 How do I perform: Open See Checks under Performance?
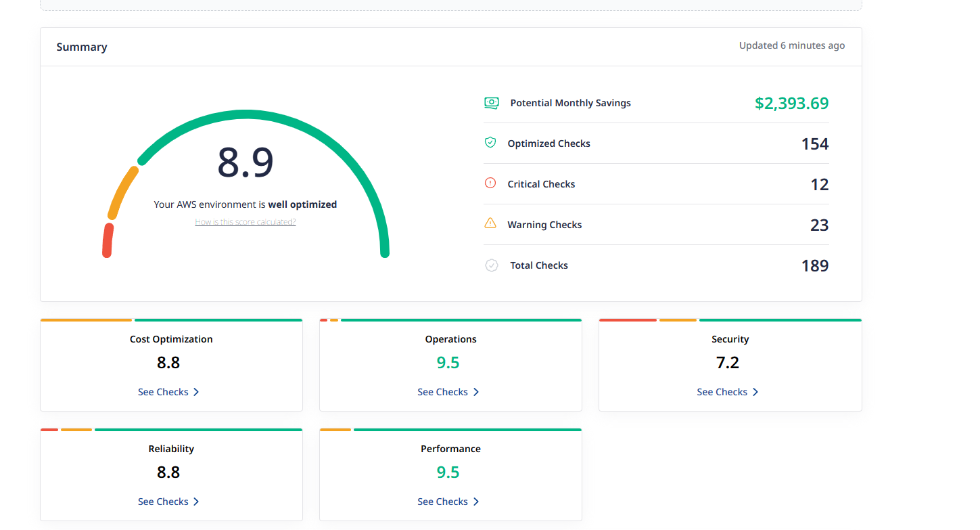coord(442,502)
